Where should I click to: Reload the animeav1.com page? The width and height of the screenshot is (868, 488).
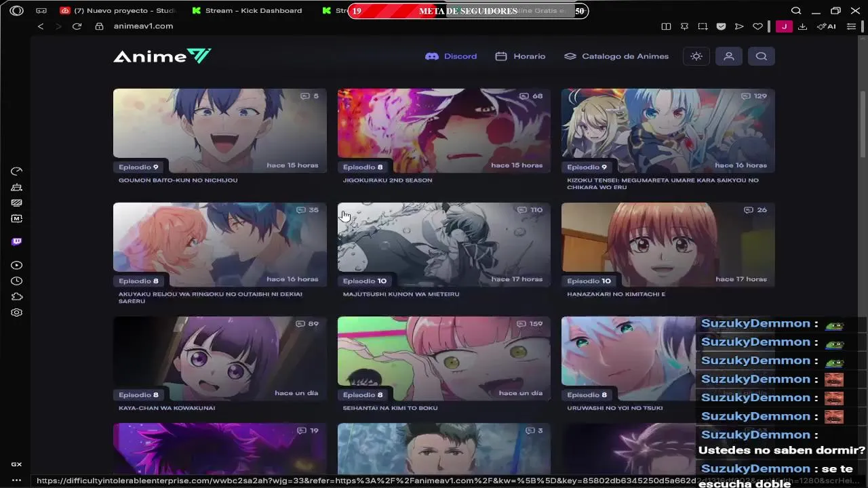coord(77,26)
